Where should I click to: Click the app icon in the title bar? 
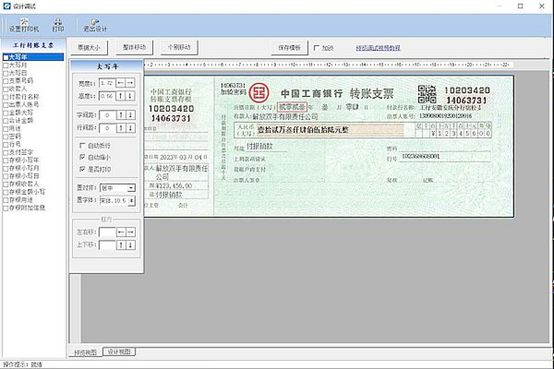(7, 6)
